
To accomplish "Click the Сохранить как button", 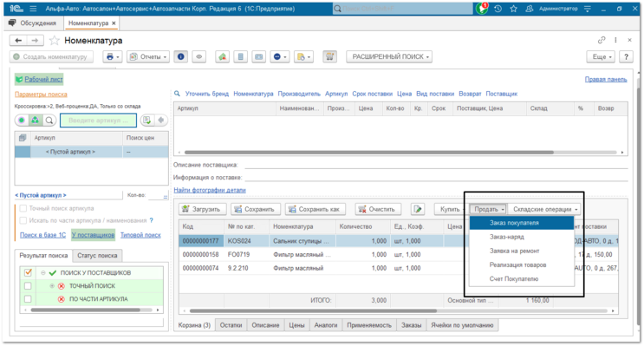I will tap(315, 209).
